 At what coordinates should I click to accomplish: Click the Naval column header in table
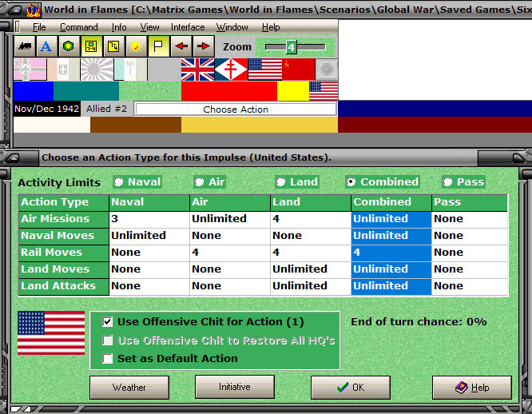click(149, 202)
